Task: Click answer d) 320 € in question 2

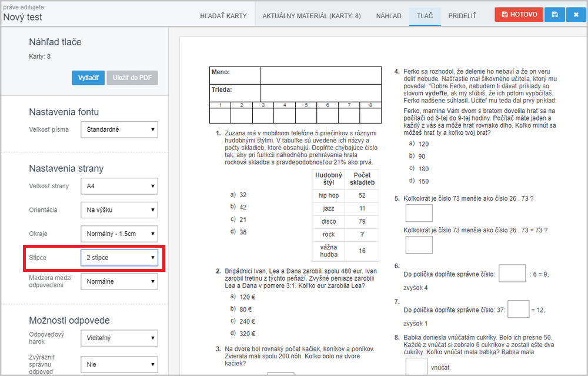Action: pyautogui.click(x=243, y=334)
